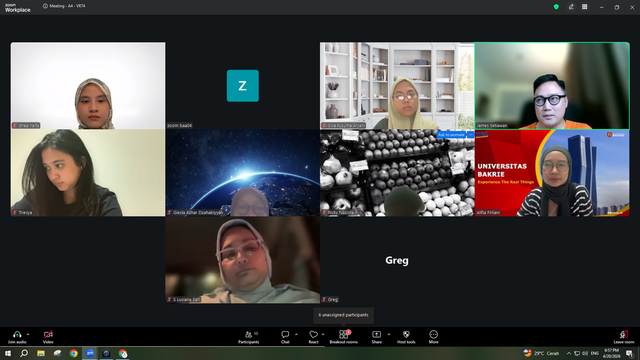Expand chat options arrow next to Chat
Screen dimensions: 640x360
click(x=296, y=334)
